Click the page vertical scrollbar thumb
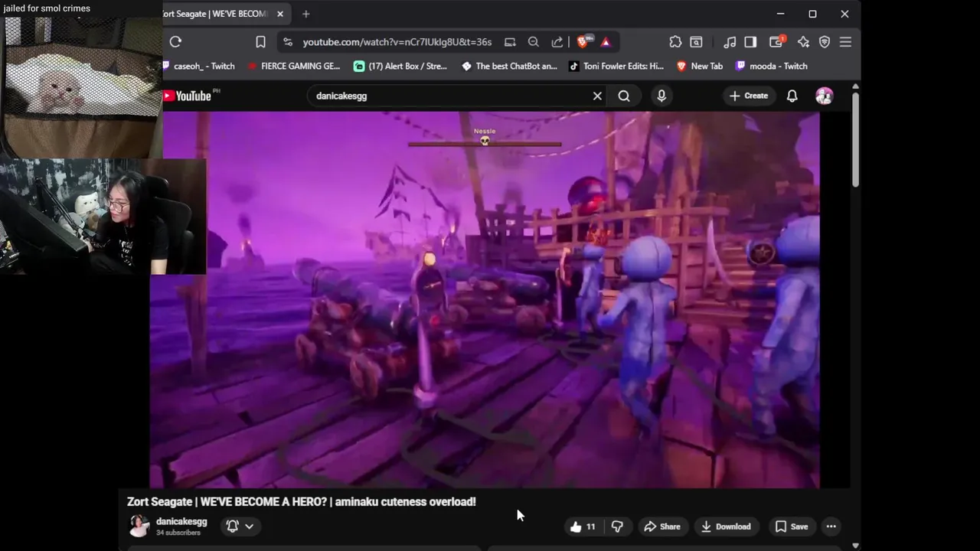 coord(855,140)
